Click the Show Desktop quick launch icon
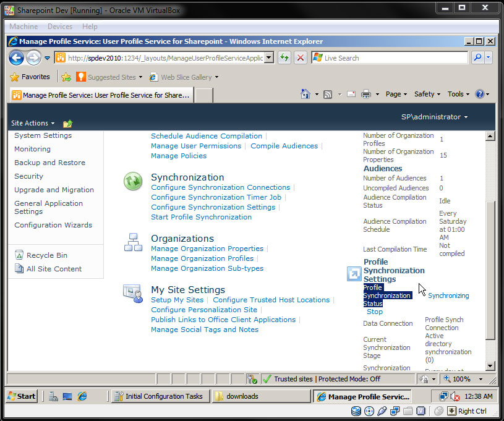 pyautogui.click(x=67, y=396)
